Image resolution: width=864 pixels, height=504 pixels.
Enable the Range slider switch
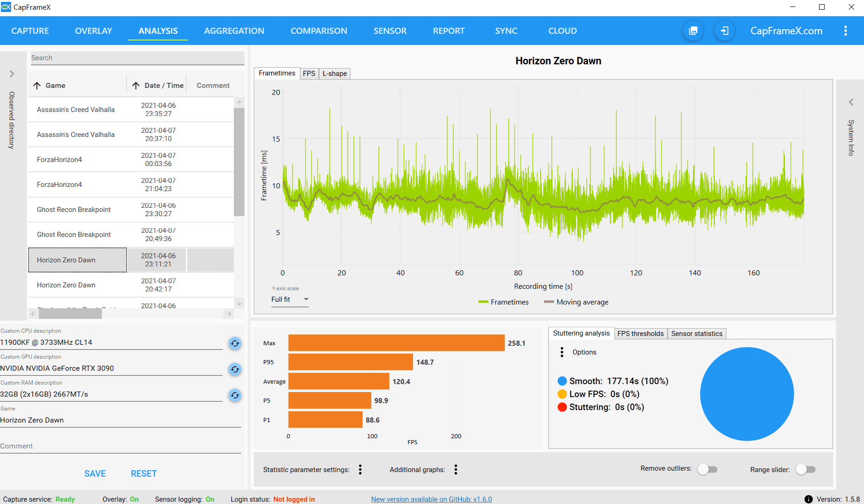click(x=806, y=469)
